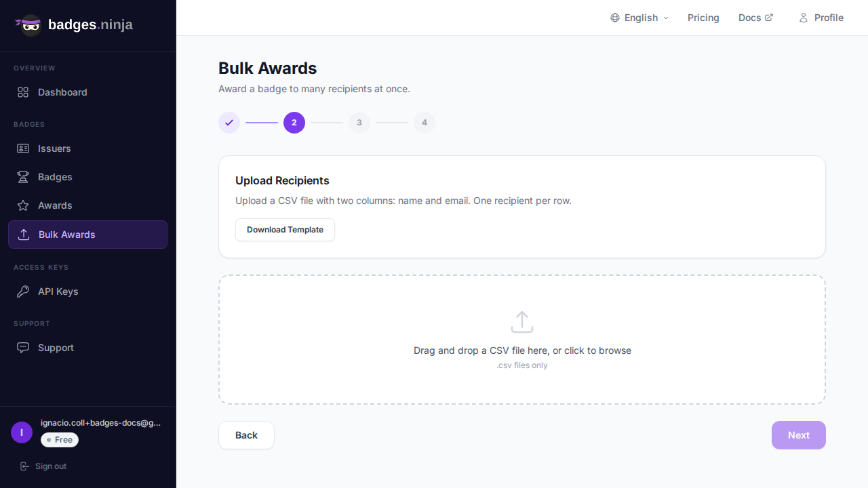
Task: Click the Bulk Awards upload icon
Action: coord(23,235)
